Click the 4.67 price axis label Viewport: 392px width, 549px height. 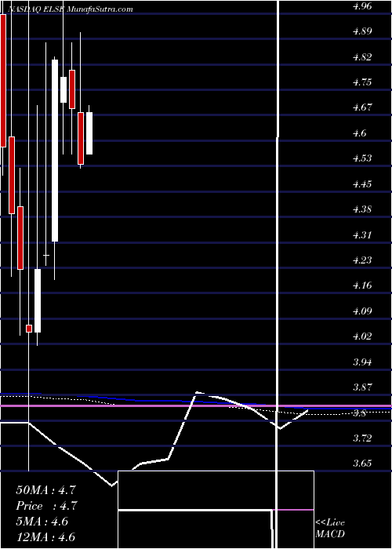click(364, 107)
